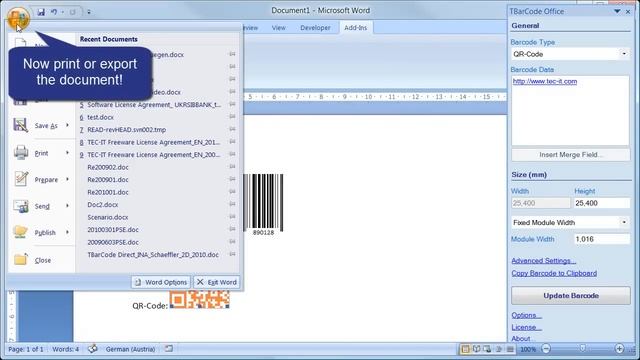Pin test.docx in Recent Documents
640x360 pixels.
pyautogui.click(x=232, y=117)
